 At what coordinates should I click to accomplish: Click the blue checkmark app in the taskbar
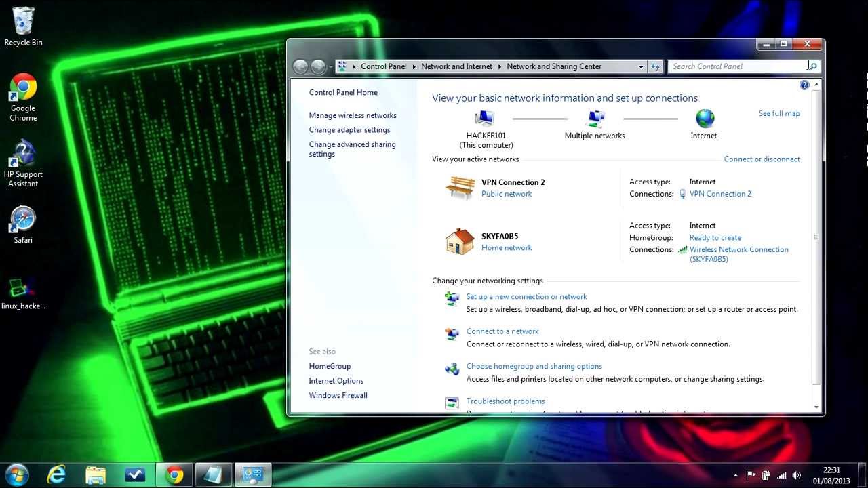click(135, 475)
